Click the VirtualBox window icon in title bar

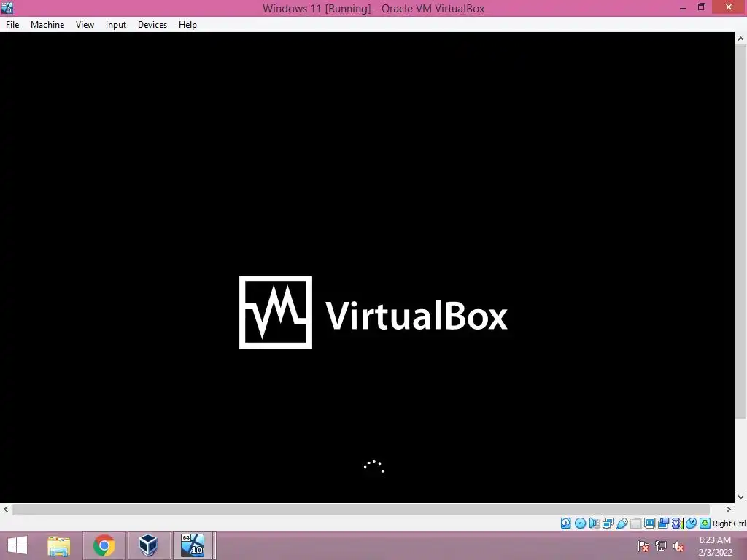coord(7,8)
